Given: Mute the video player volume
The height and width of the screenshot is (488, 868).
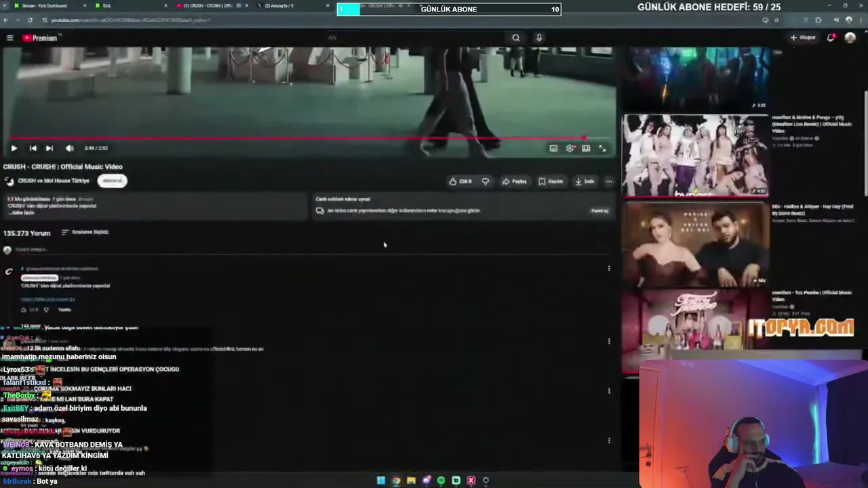Looking at the screenshot, I should point(69,148).
